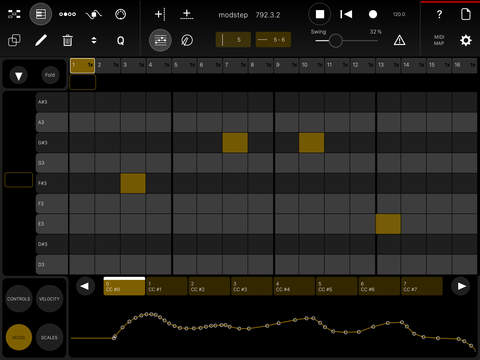Image resolution: width=480 pixels, height=360 pixels.
Task: Tap the record button
Action: pyautogui.click(x=373, y=14)
